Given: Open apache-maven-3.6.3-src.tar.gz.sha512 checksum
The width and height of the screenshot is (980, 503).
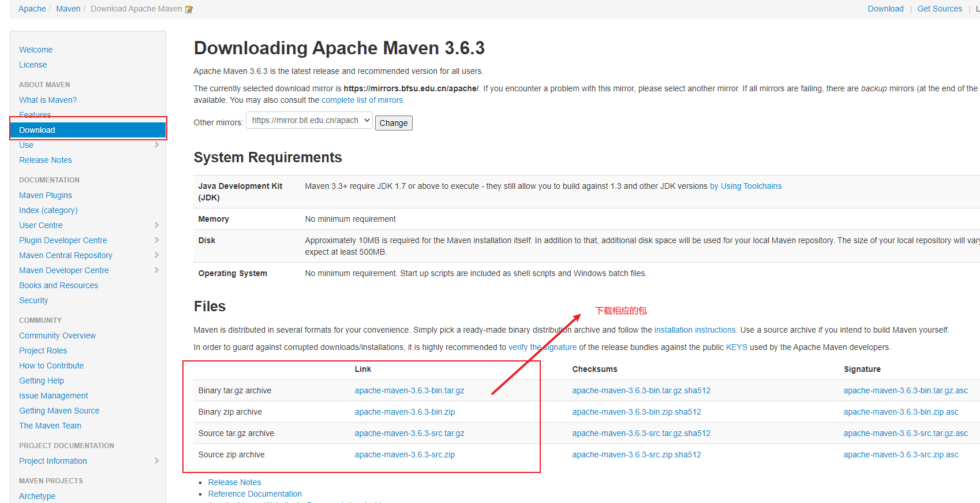Looking at the screenshot, I should [641, 433].
